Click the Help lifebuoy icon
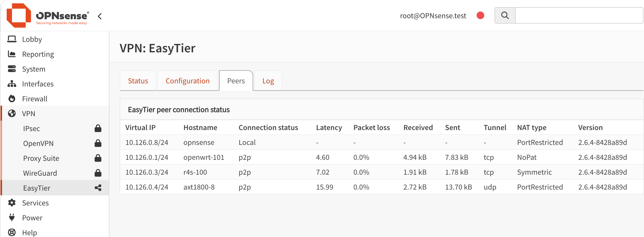The image size is (644, 237). click(12, 232)
